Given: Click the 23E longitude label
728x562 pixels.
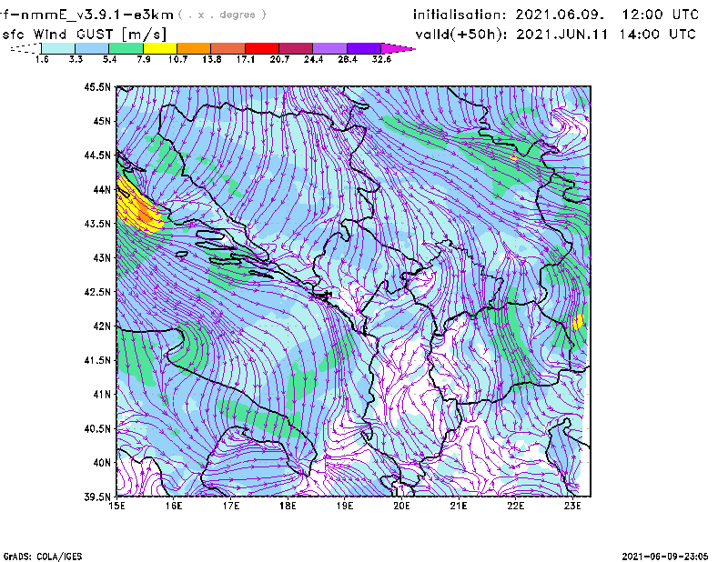Looking at the screenshot, I should (572, 506).
